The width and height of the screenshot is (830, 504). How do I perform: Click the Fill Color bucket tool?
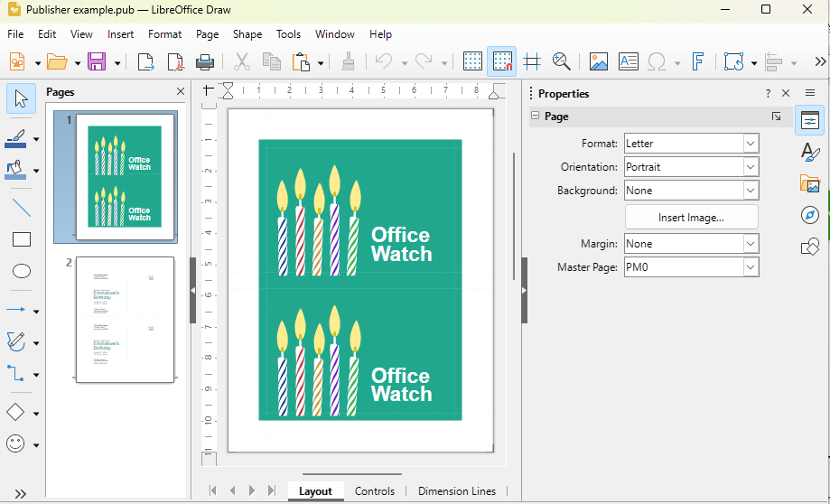[x=16, y=170]
